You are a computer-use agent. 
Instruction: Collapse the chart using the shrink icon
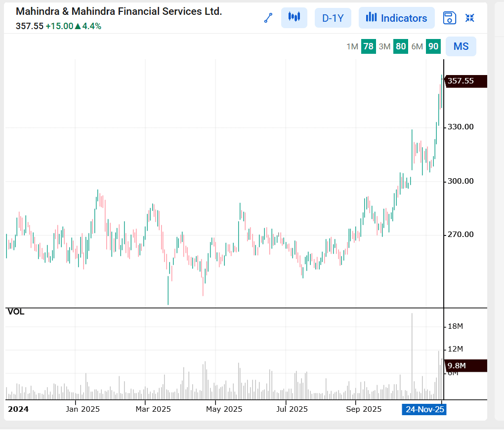point(469,18)
